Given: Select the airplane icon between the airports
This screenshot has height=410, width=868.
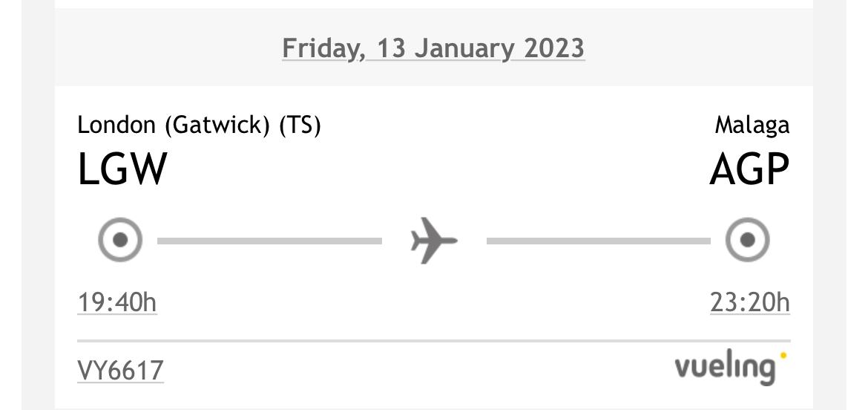Looking at the screenshot, I should point(434,241).
